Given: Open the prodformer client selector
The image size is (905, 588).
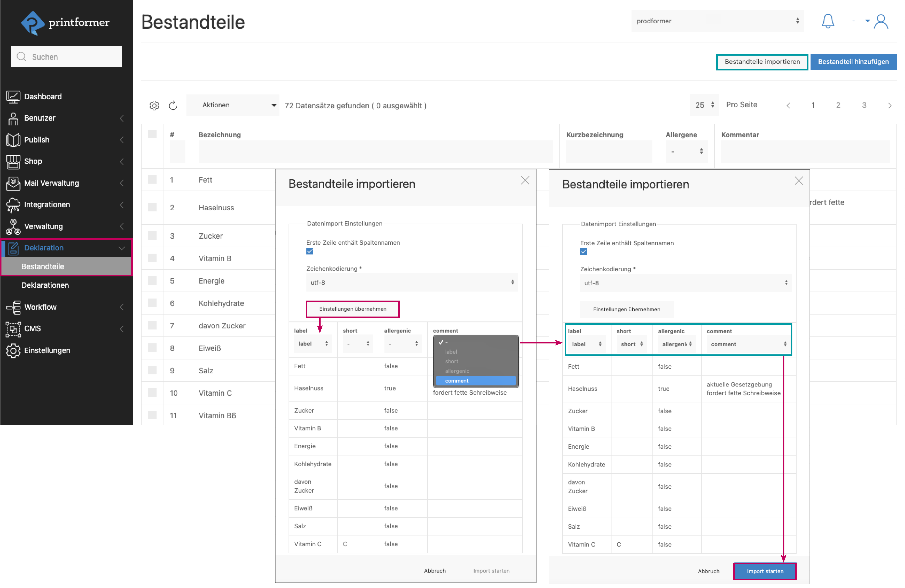Looking at the screenshot, I should coord(717,21).
